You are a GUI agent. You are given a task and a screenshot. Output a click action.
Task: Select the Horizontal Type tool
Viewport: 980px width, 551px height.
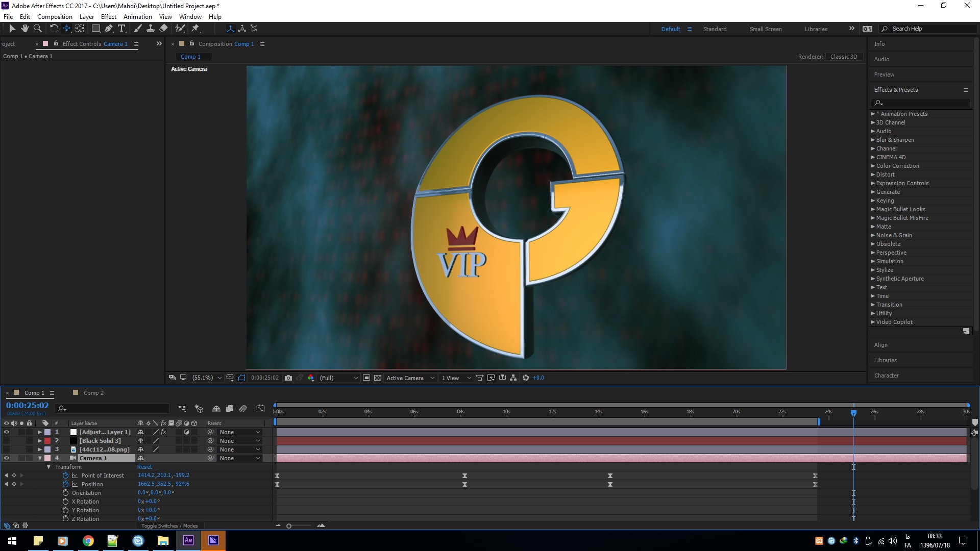click(121, 29)
